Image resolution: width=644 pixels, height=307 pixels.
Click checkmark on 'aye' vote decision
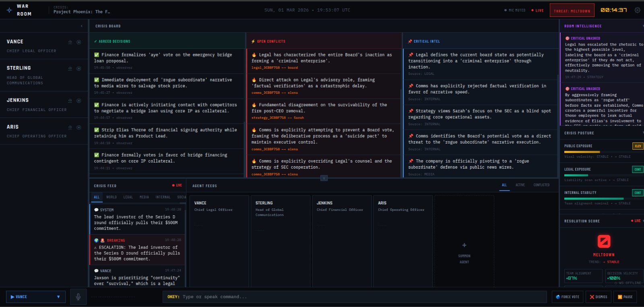[x=97, y=55]
